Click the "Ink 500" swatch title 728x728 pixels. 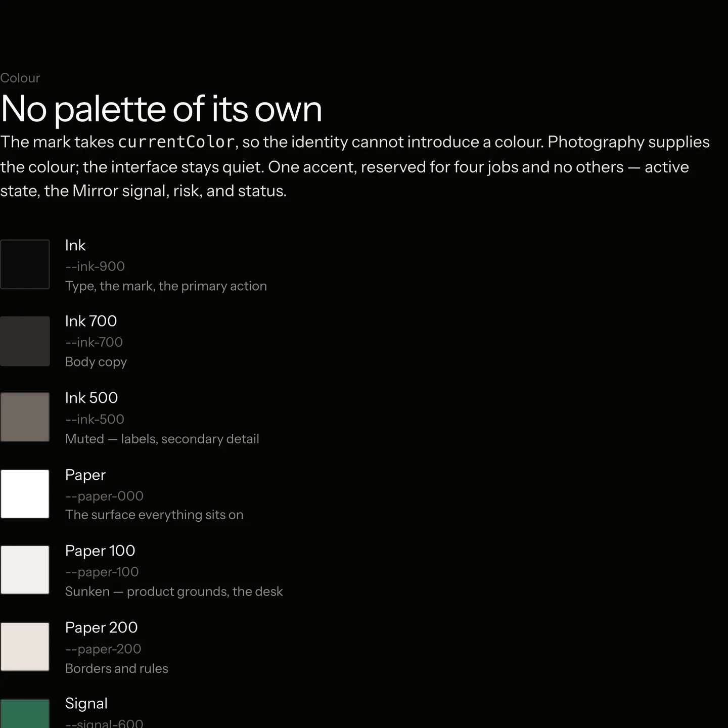click(x=92, y=398)
